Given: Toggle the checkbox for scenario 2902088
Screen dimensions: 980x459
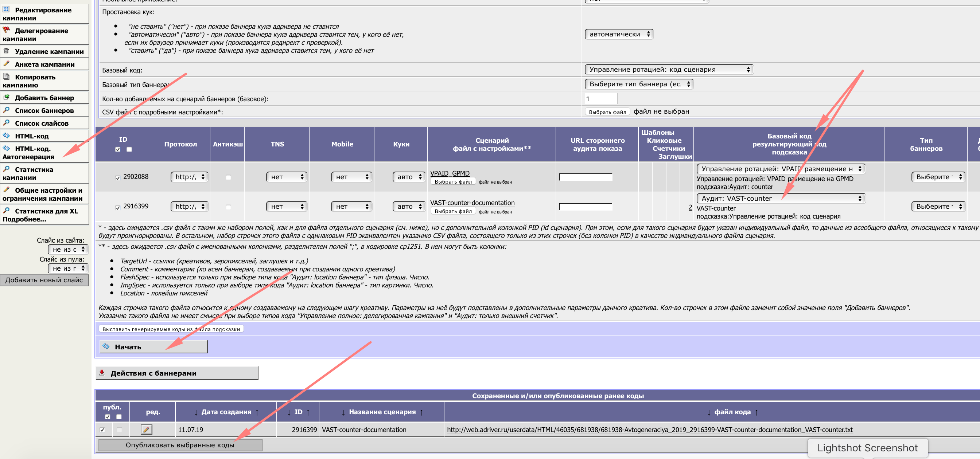Looking at the screenshot, I should 118,177.
